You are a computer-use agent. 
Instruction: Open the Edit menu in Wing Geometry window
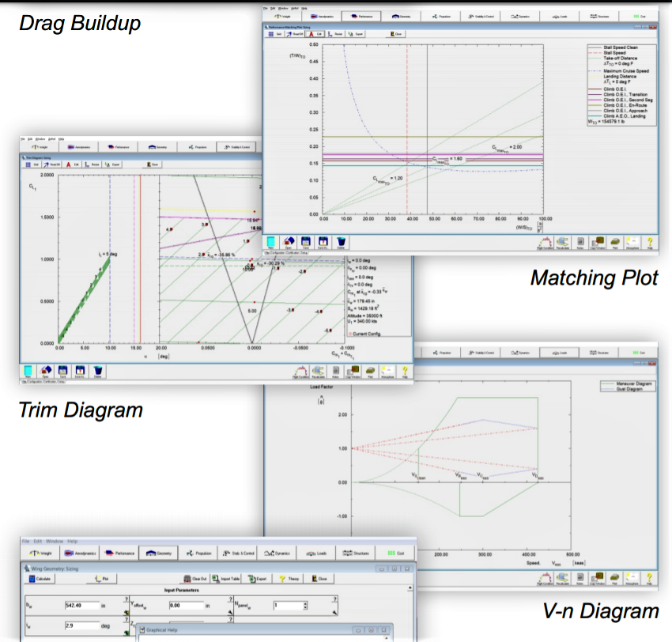pos(38,542)
